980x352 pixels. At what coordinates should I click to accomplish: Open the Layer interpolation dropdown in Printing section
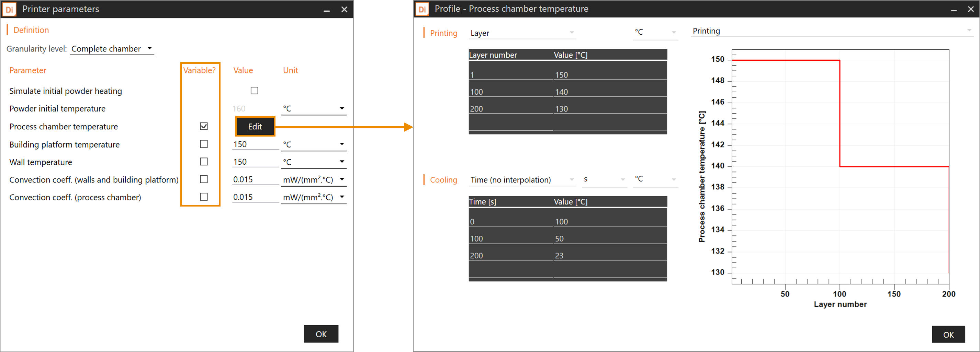click(x=522, y=33)
